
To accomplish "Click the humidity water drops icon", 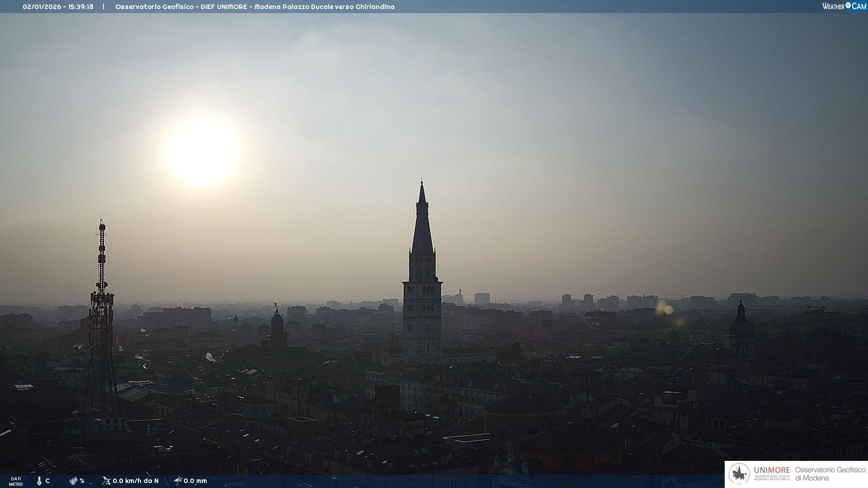I will point(73,481).
